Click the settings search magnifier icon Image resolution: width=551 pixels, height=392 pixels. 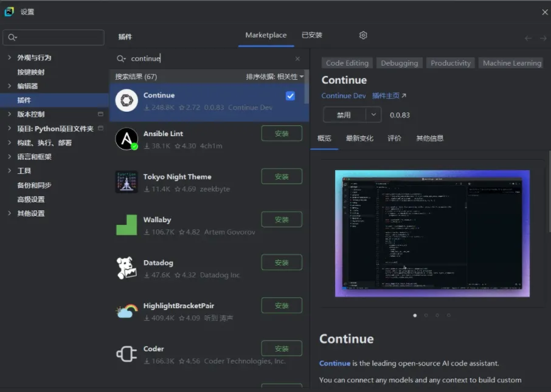coord(12,37)
